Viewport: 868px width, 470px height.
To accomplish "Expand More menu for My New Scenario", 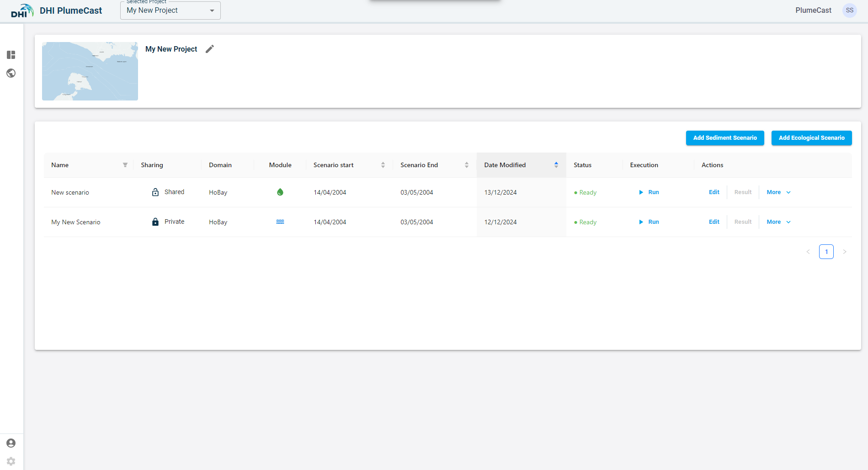I will [x=778, y=222].
